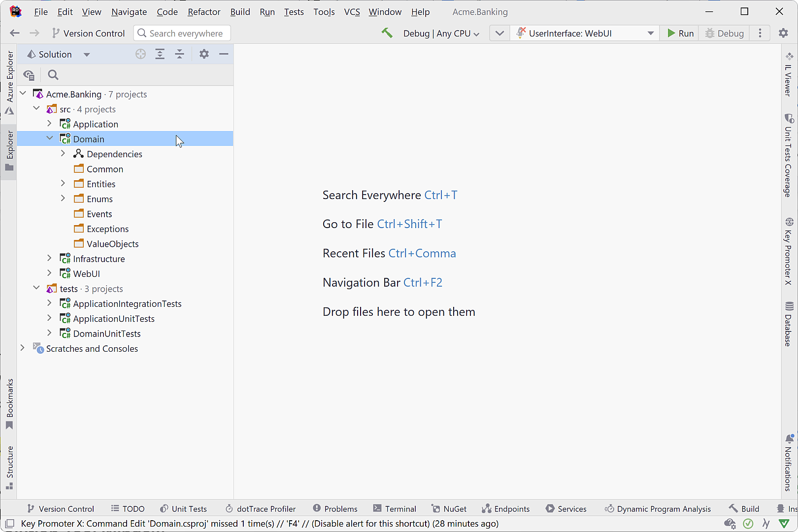Hide the Solution panel with the minus icon
This screenshot has height=532, width=798.
(224, 54)
